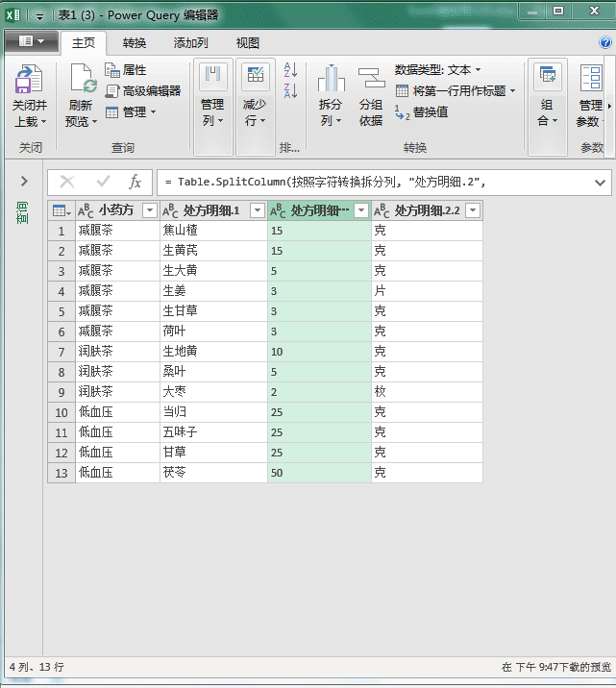Click data type icon of 小药方 column

(x=86, y=210)
